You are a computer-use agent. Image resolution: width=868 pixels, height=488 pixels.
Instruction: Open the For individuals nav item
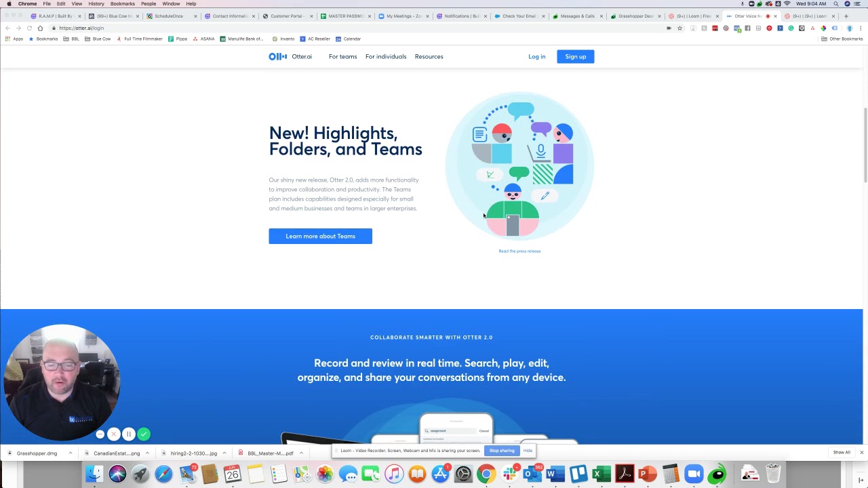tap(386, 56)
